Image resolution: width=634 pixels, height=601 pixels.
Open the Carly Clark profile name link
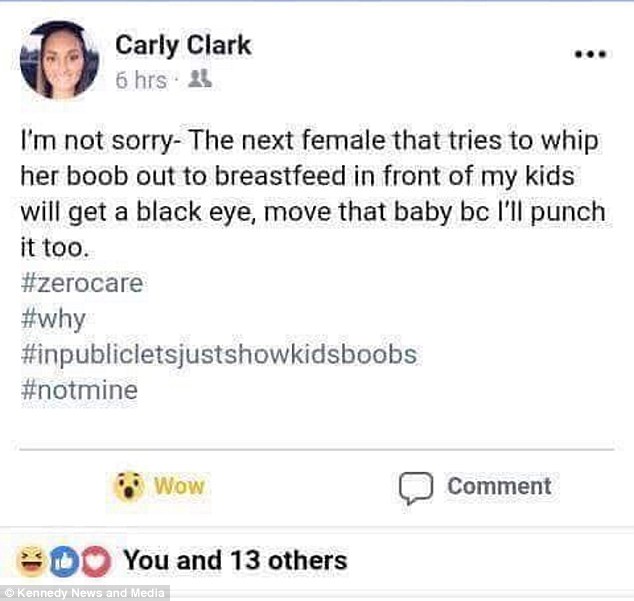[x=183, y=45]
